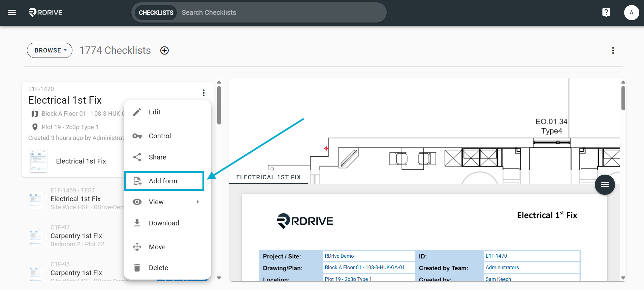Screen dimensions: 644x290
Task: Expand the View submenu arrow
Action: tap(198, 202)
